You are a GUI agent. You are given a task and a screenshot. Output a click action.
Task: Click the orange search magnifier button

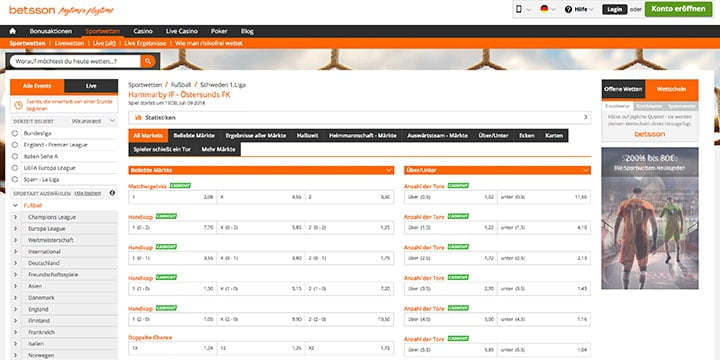[148, 61]
